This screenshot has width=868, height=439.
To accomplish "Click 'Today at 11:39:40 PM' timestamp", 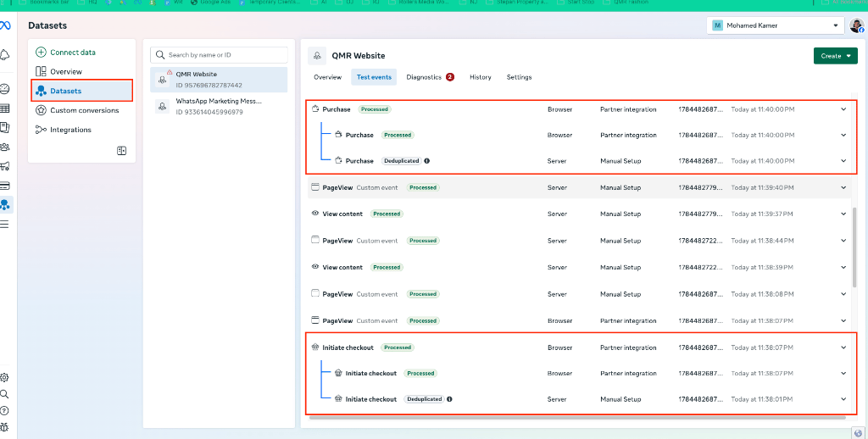I will [762, 187].
